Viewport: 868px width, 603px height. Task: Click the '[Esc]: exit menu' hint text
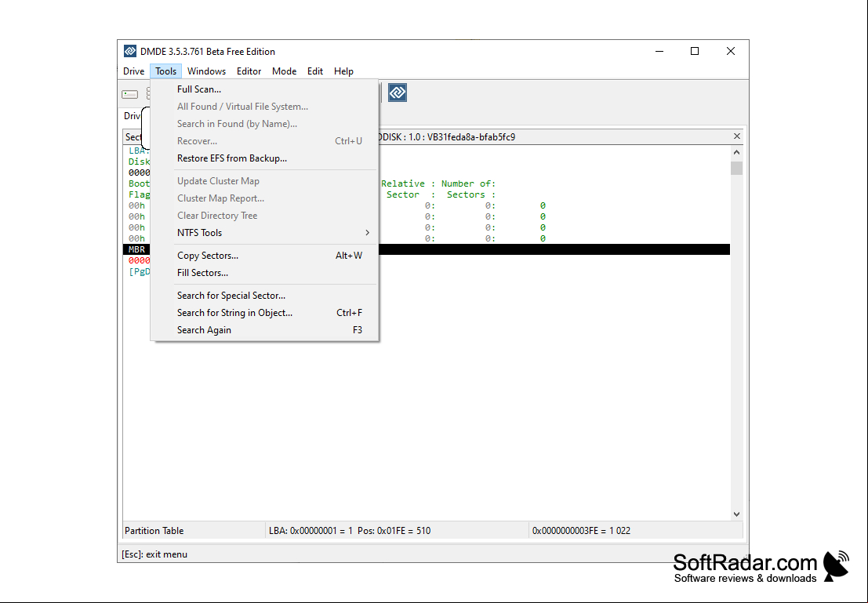coord(154,554)
